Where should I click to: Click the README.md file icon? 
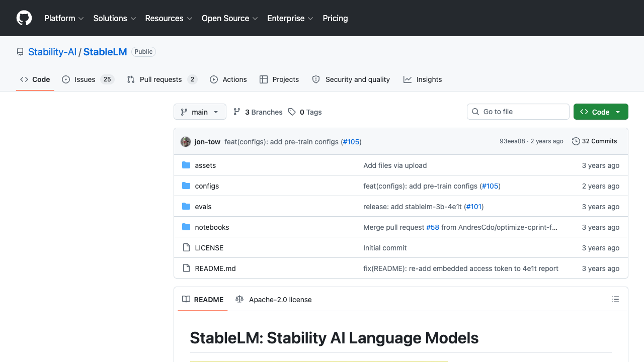[186, 268]
